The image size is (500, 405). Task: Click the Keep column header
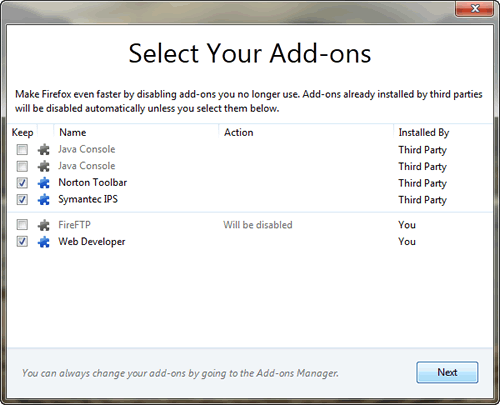[23, 132]
